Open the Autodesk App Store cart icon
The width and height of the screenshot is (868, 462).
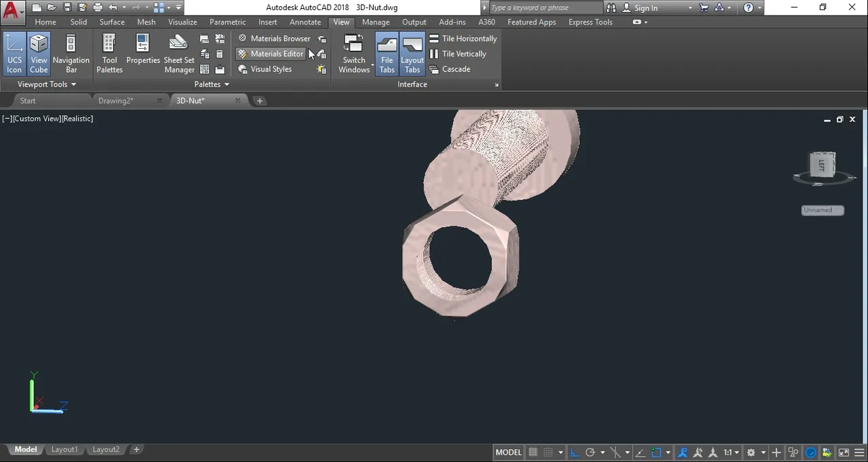704,8
